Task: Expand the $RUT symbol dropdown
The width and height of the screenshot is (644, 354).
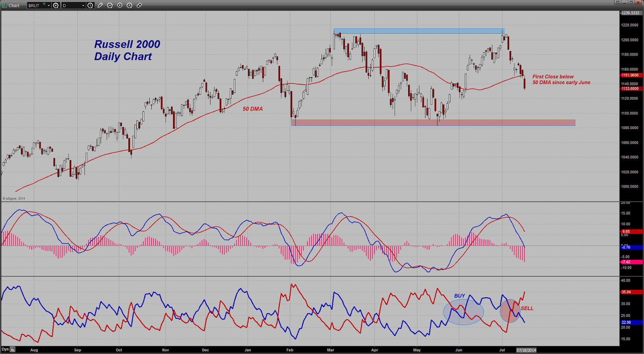Action: (x=49, y=6)
